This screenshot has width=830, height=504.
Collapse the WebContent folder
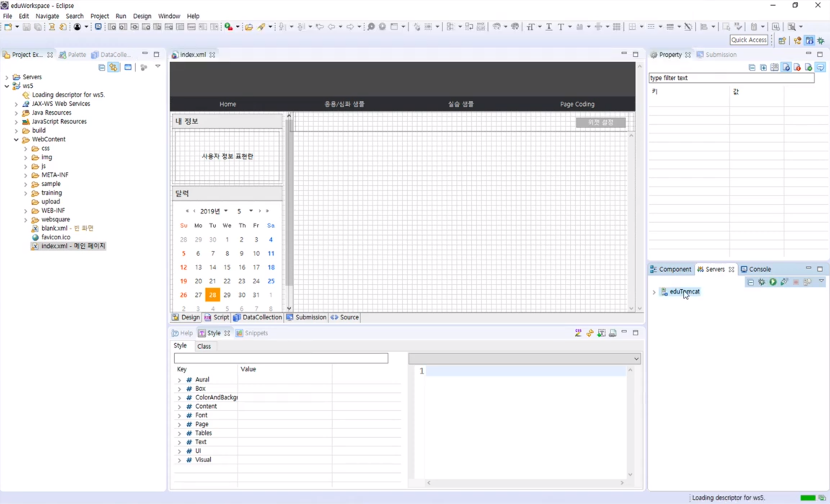(16, 140)
